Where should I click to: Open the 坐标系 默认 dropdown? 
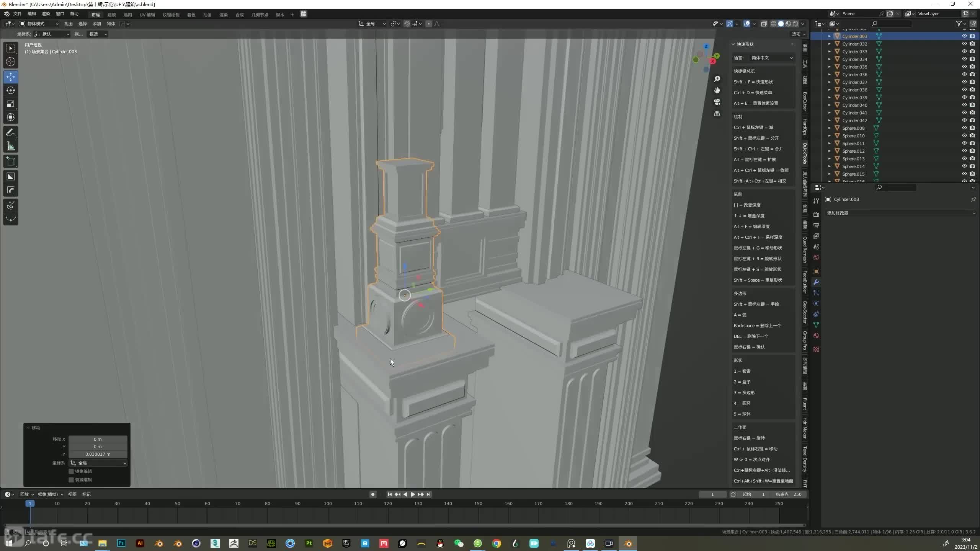[x=52, y=34]
